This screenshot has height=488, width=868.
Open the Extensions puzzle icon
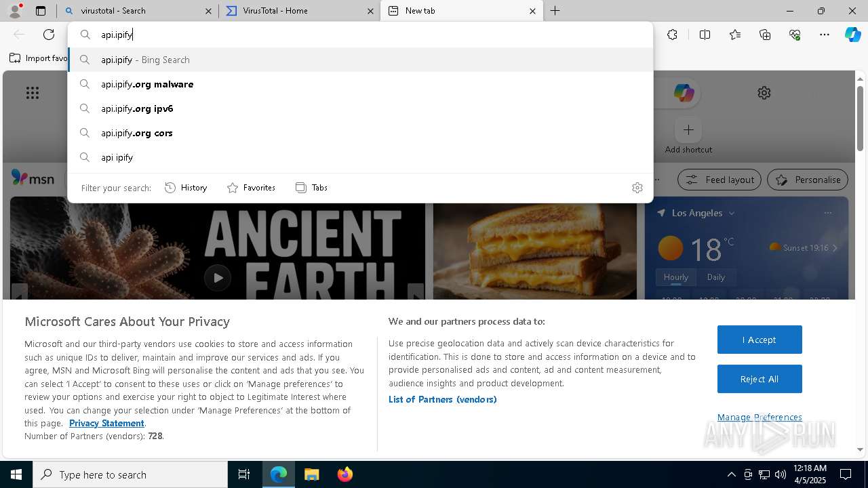coord(672,35)
